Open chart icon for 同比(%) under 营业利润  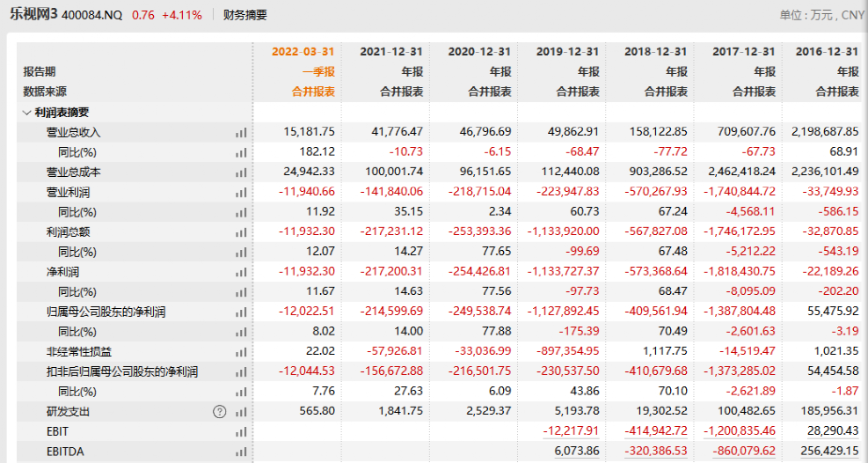point(241,213)
